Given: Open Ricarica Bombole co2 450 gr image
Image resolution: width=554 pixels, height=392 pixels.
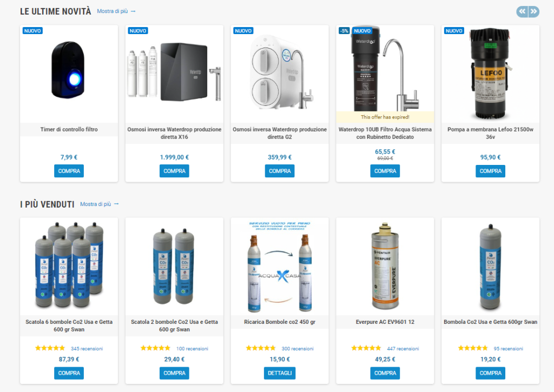Looking at the screenshot, I should [280, 266].
